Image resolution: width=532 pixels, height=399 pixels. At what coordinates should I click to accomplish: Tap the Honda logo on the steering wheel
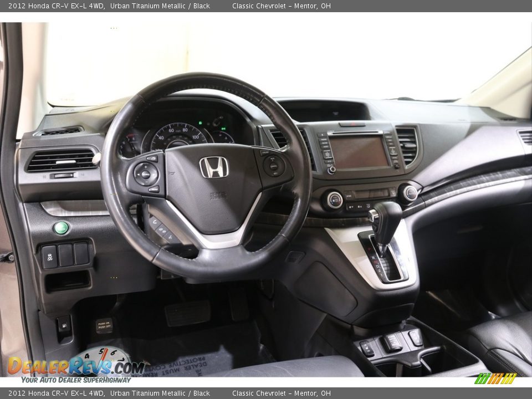[x=214, y=167]
